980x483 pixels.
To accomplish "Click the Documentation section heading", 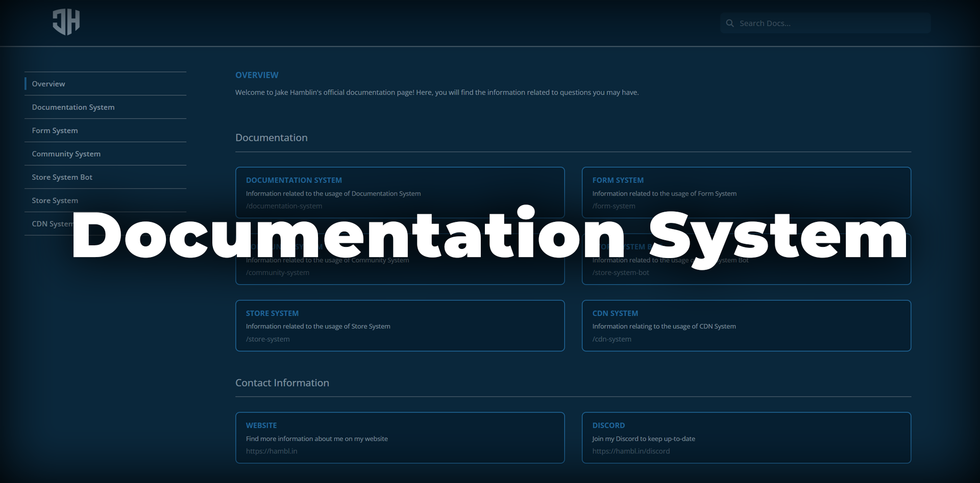I will [271, 137].
